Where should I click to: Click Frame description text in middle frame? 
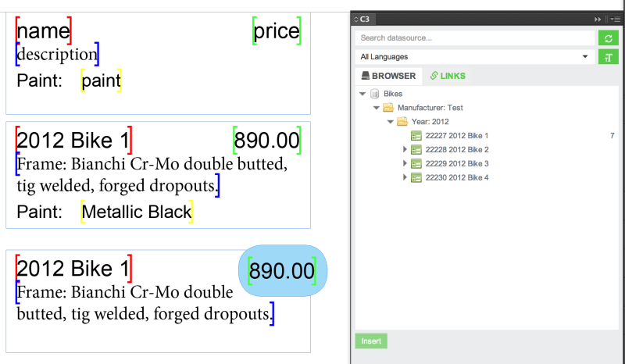tap(152, 175)
